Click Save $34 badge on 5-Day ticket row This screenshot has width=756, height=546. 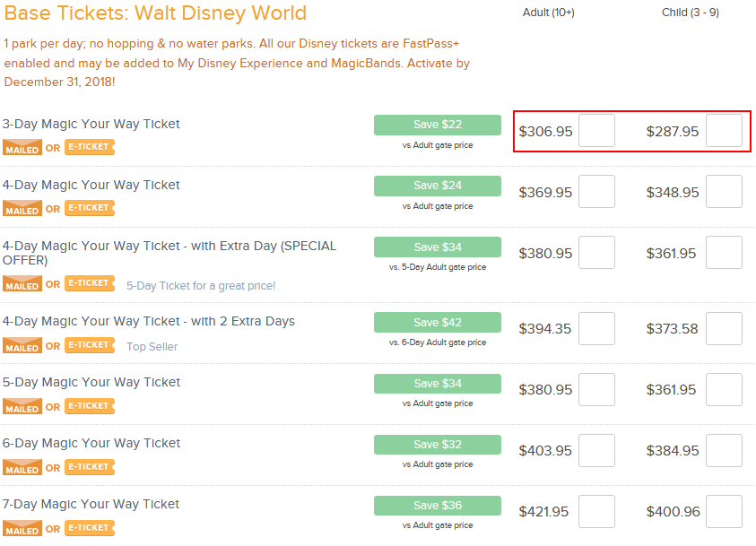(438, 384)
